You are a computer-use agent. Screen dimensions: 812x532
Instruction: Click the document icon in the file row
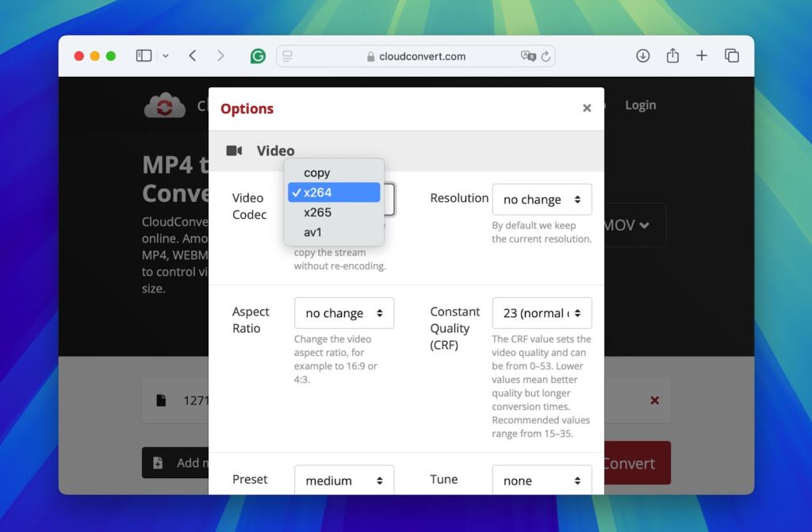click(x=161, y=400)
